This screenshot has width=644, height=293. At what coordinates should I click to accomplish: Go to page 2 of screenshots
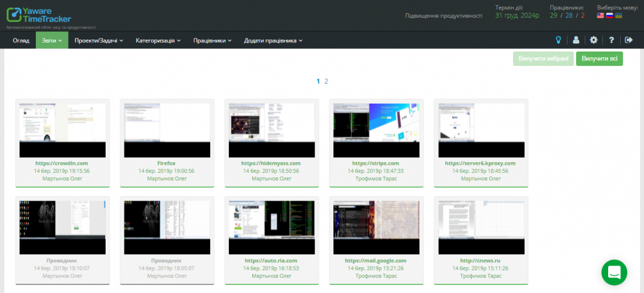tap(326, 81)
